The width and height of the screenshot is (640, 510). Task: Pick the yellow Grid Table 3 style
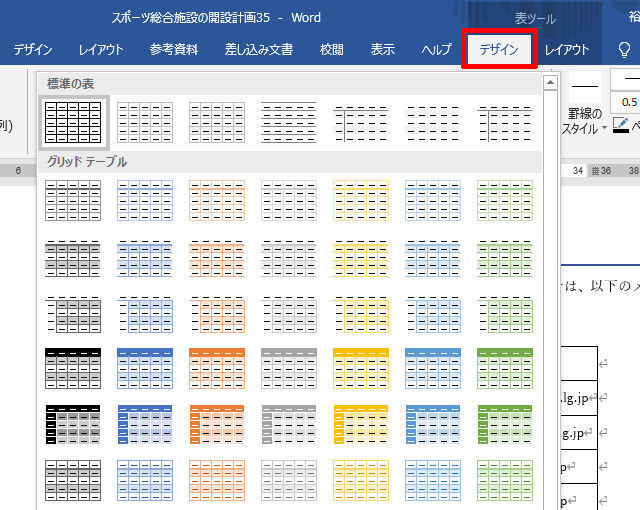(361, 314)
